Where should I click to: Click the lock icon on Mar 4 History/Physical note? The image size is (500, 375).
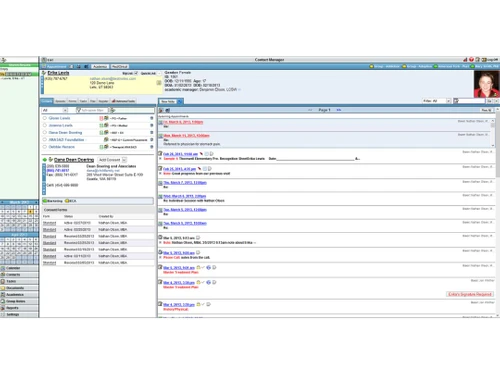coord(198,304)
